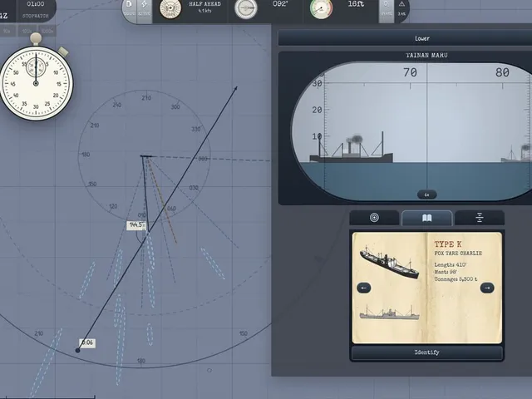The width and height of the screenshot is (532, 399).
Task: Click the compass heading dial
Action: (246, 9)
